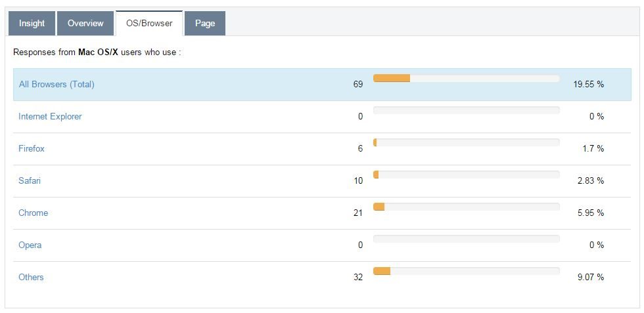This screenshot has width=644, height=313.
Task: Click the Firefox progress bar
Action: coord(466,142)
